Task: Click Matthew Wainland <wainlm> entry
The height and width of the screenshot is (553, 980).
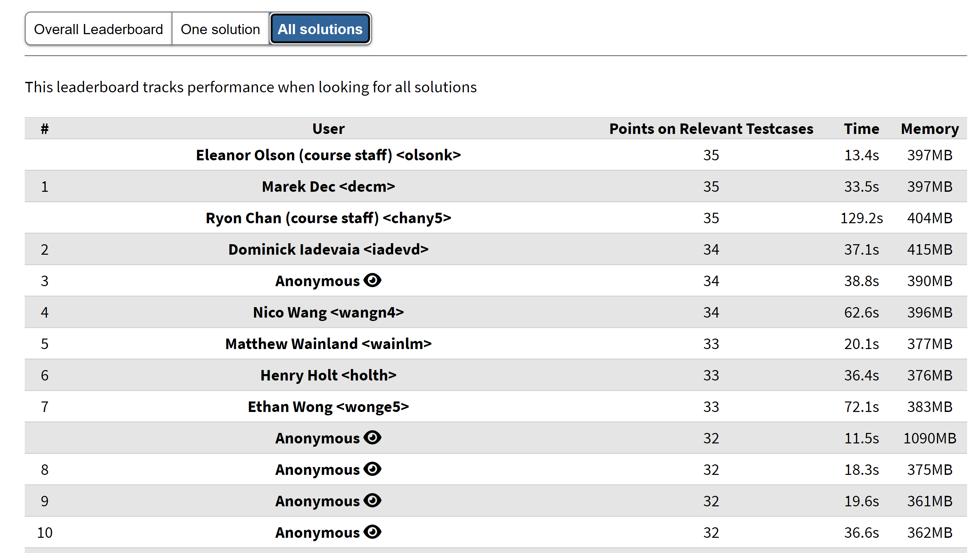Action: 328,343
